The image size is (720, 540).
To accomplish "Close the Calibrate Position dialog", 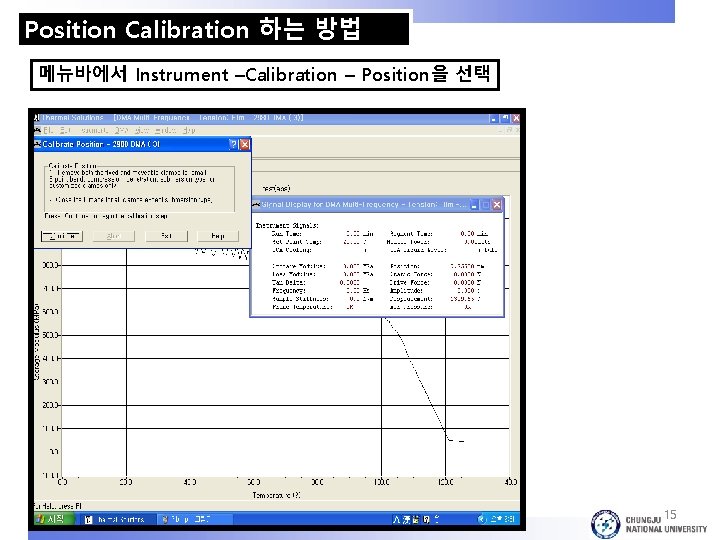I will [x=245, y=145].
